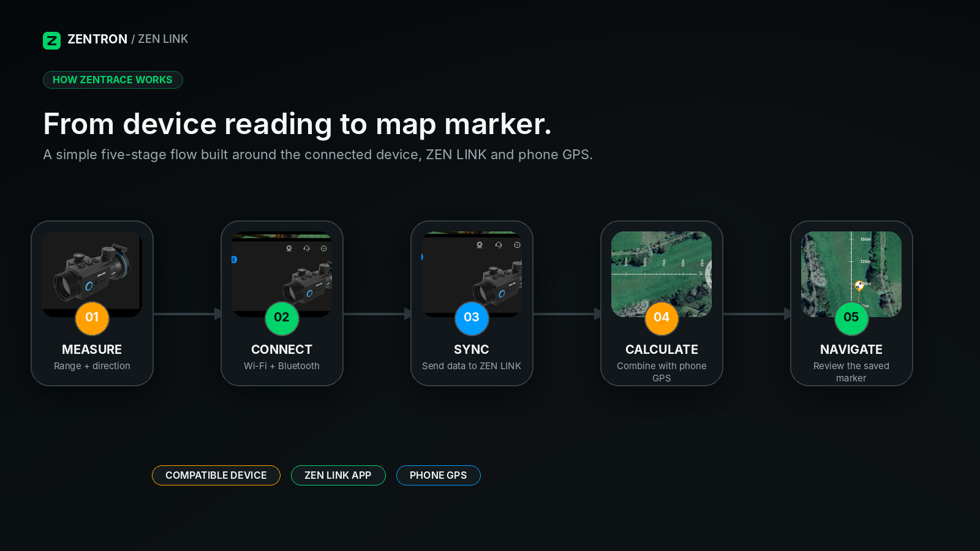Click the blue 03 step badge
The image size is (980, 551).
[472, 318]
